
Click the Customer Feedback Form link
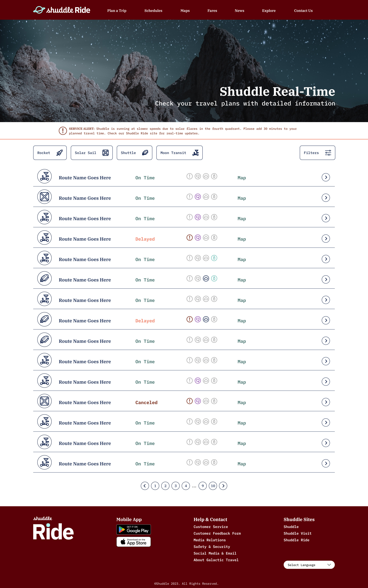pos(217,533)
